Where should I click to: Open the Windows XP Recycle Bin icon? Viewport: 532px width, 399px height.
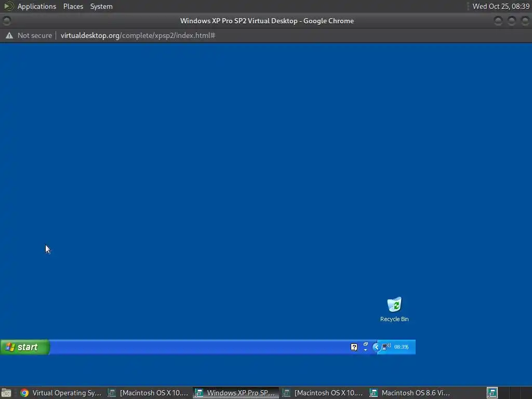(394, 304)
